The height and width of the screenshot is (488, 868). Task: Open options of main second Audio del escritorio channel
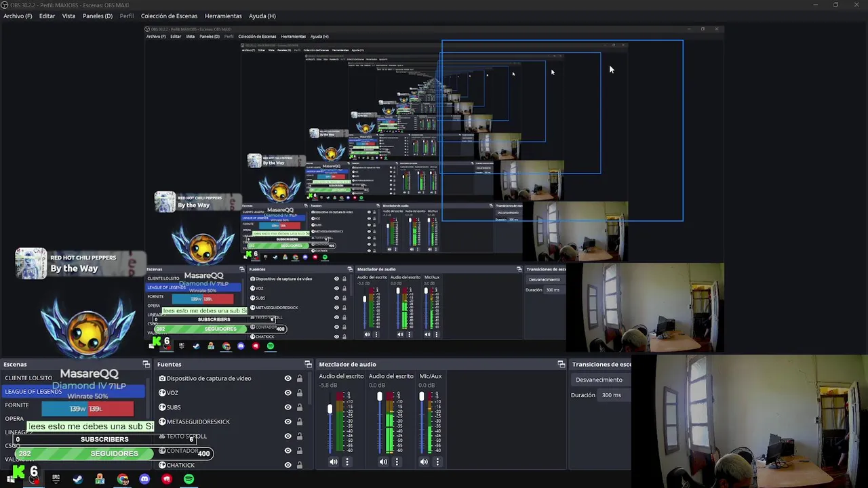(x=397, y=462)
